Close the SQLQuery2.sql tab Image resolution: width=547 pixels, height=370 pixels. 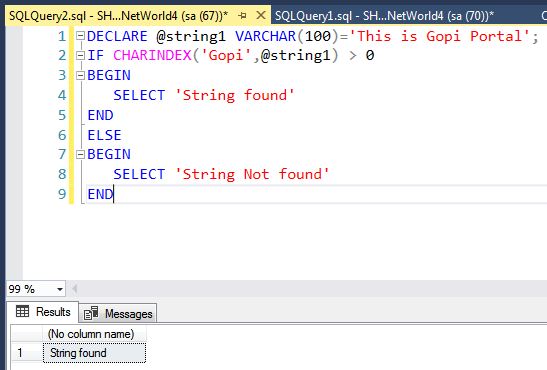[261, 15]
